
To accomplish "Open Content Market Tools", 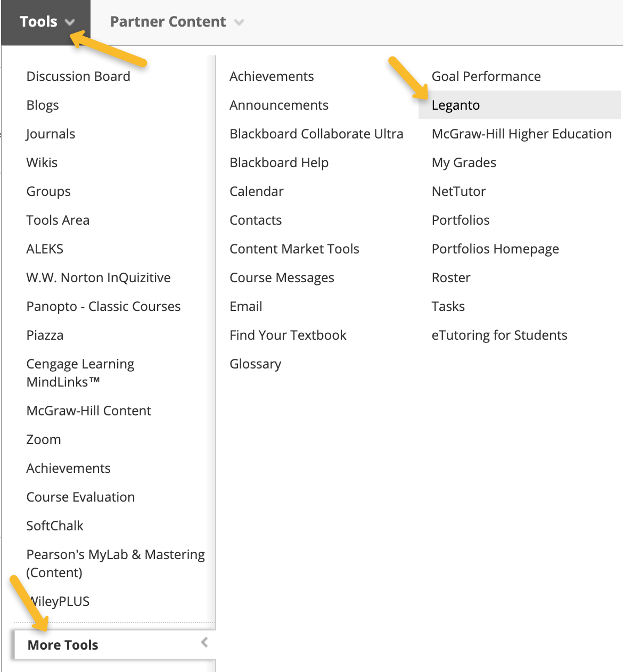I will pyautogui.click(x=294, y=249).
